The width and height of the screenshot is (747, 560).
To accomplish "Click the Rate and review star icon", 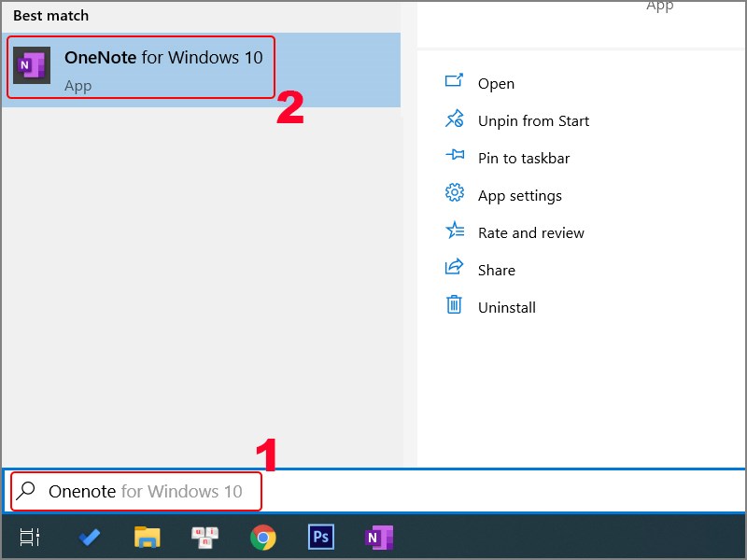I will 455,230.
